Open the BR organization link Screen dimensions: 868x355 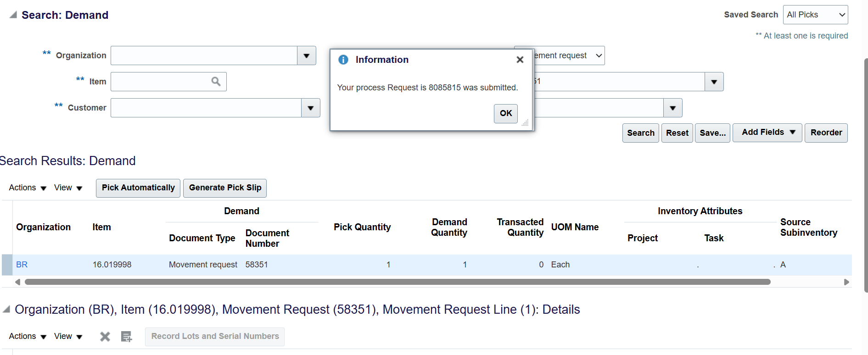22,265
